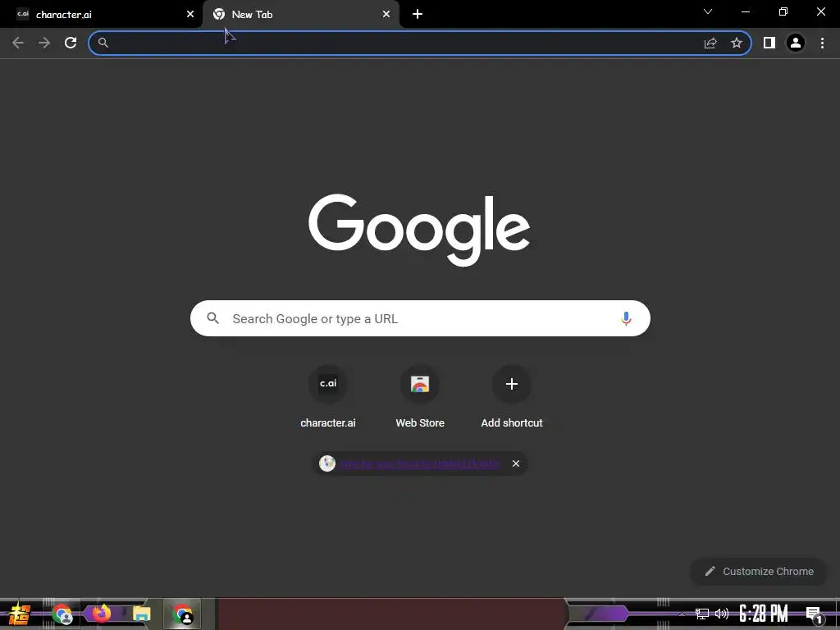The image size is (840, 630).
Task: Open the character.ai shortcut tile
Action: (328, 397)
